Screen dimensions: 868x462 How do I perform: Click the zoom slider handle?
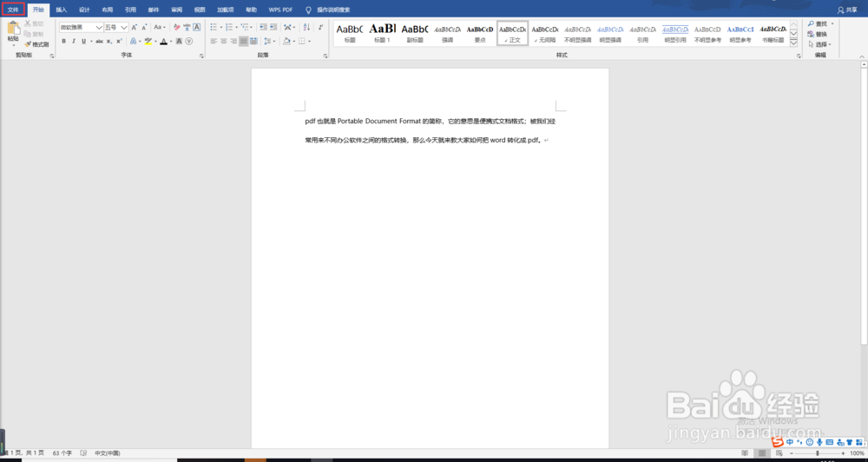point(818,453)
